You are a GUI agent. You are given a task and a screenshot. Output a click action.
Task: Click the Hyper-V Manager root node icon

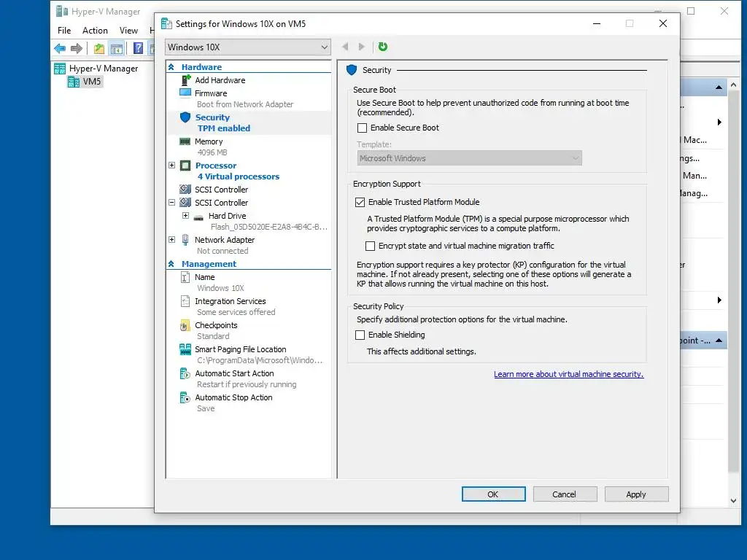coord(60,69)
